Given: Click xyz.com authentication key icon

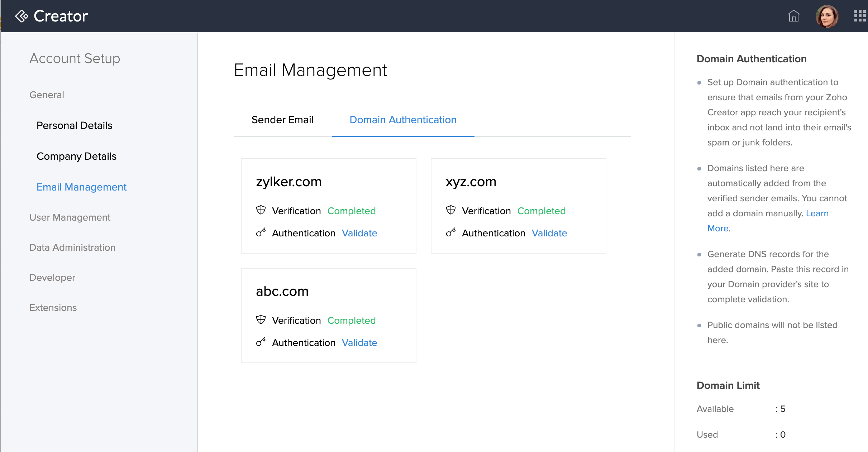Looking at the screenshot, I should [x=451, y=232].
